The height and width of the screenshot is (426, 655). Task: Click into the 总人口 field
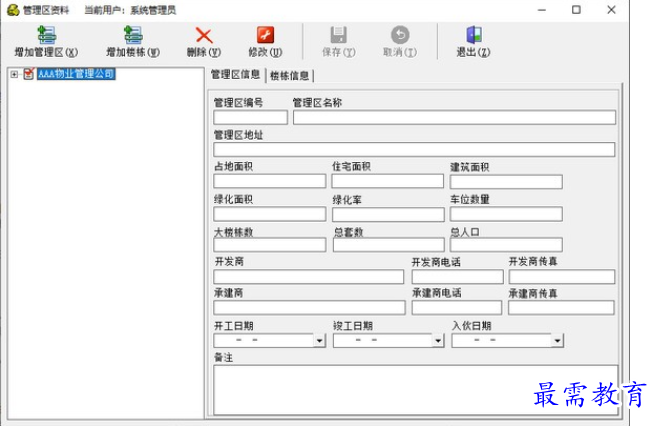point(506,245)
